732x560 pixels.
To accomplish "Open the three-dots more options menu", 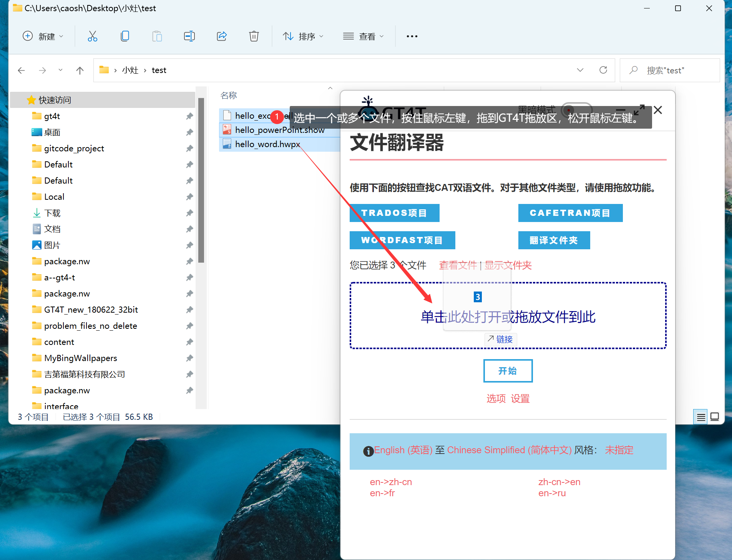I will click(412, 36).
